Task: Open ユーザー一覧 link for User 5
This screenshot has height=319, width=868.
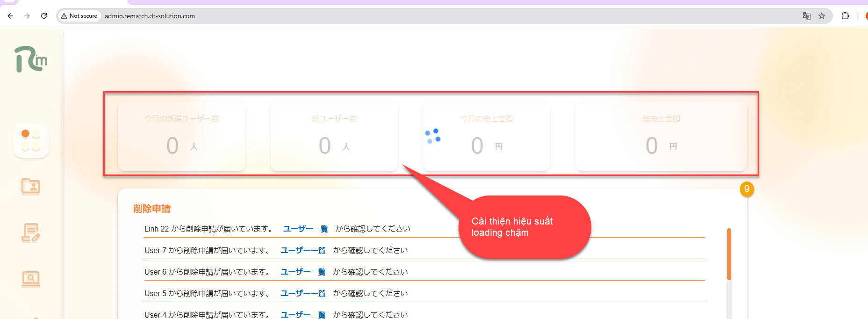Action: [x=303, y=293]
